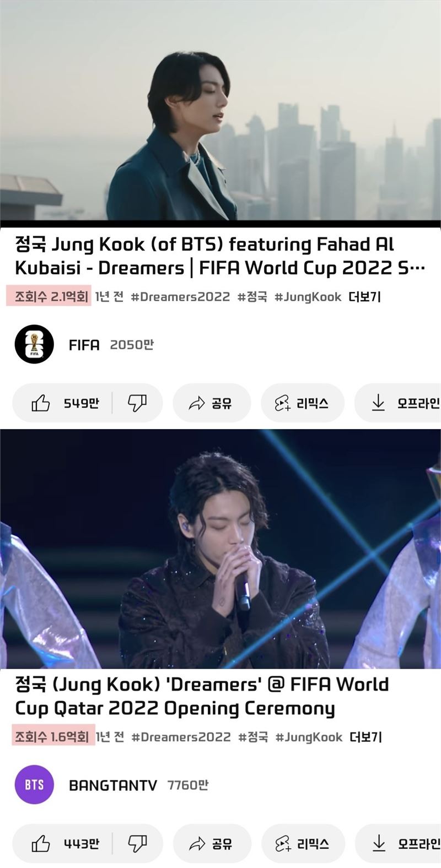Open the #Dreamers2022 hashtag under FIFA video

[180, 297]
